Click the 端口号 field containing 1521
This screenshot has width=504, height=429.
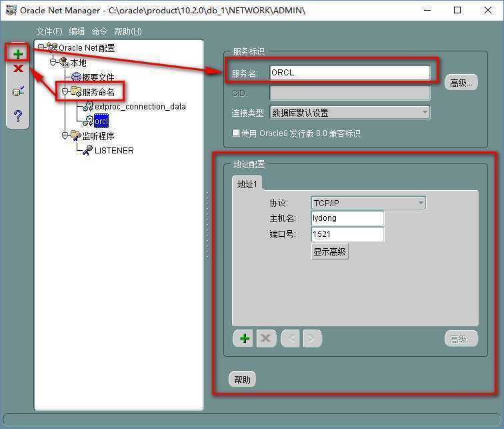coord(347,234)
